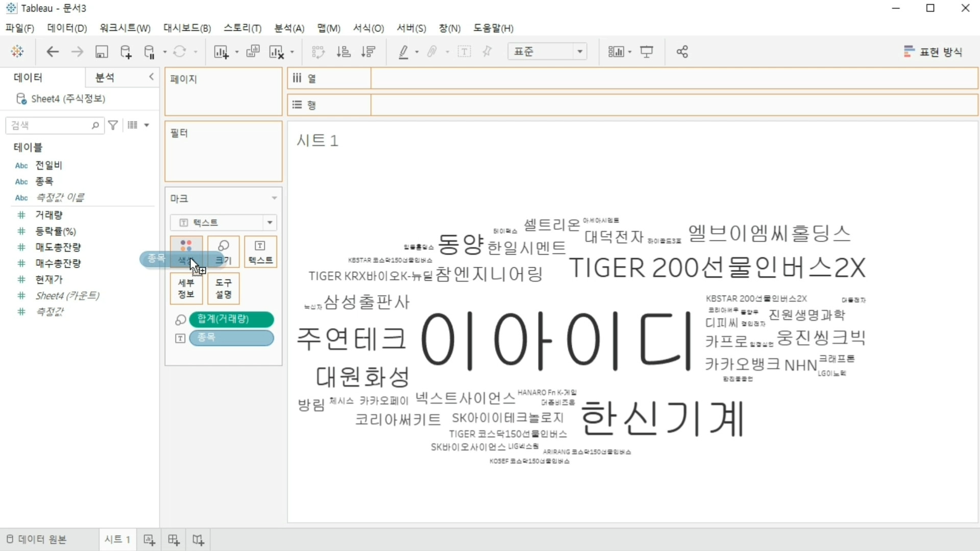The width and height of the screenshot is (980, 551).
Task: Click the 데이터 원본 tab button
Action: [x=37, y=539]
